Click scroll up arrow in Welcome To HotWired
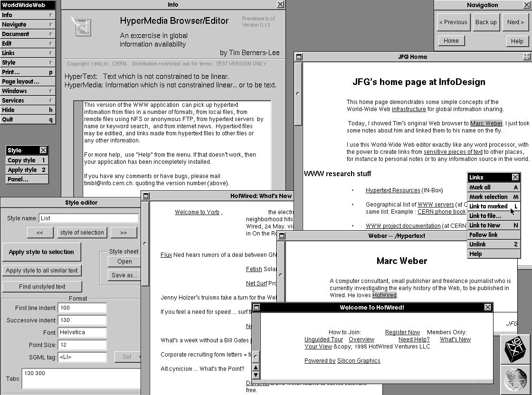 [x=256, y=367]
